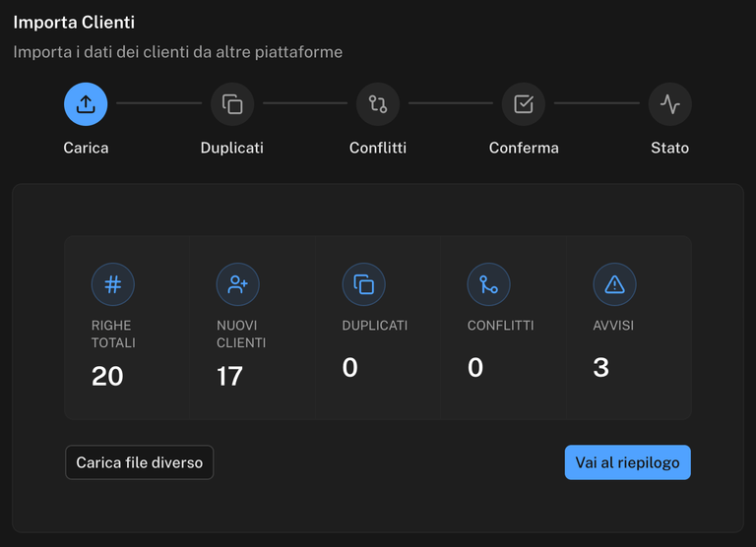Click the copy icon in the Duplicati card
Image resolution: width=756 pixels, height=547 pixels.
coord(363,284)
